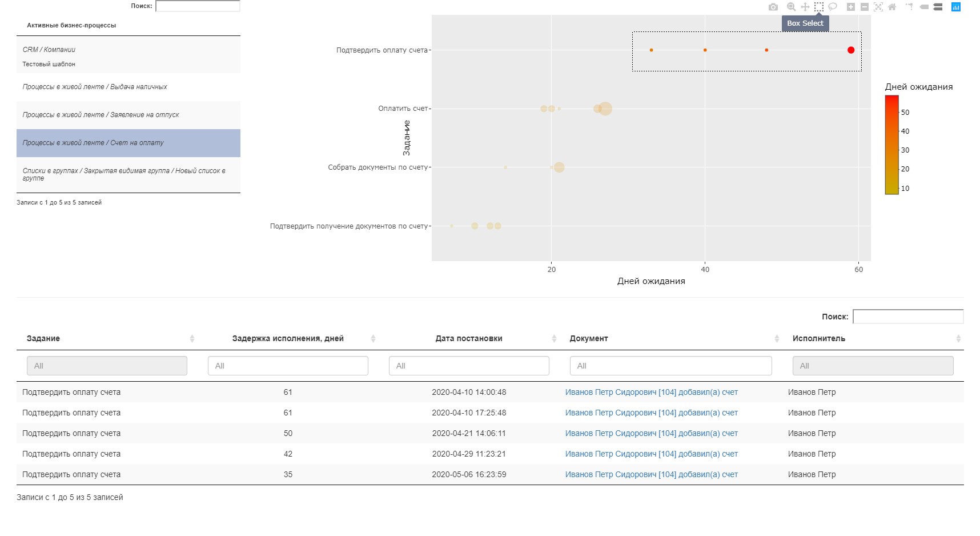
Task: Click the blue Plotly logo icon
Action: coord(955,7)
